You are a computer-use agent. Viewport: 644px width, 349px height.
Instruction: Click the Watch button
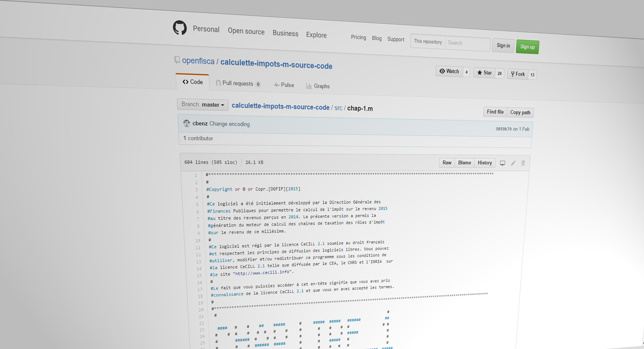pos(449,71)
